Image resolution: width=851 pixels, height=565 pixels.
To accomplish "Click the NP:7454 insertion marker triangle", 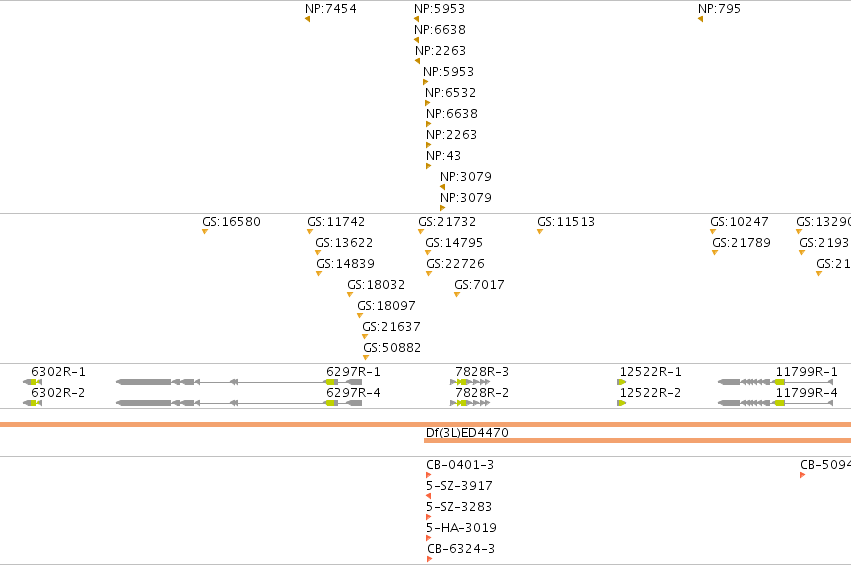I will tap(308, 19).
